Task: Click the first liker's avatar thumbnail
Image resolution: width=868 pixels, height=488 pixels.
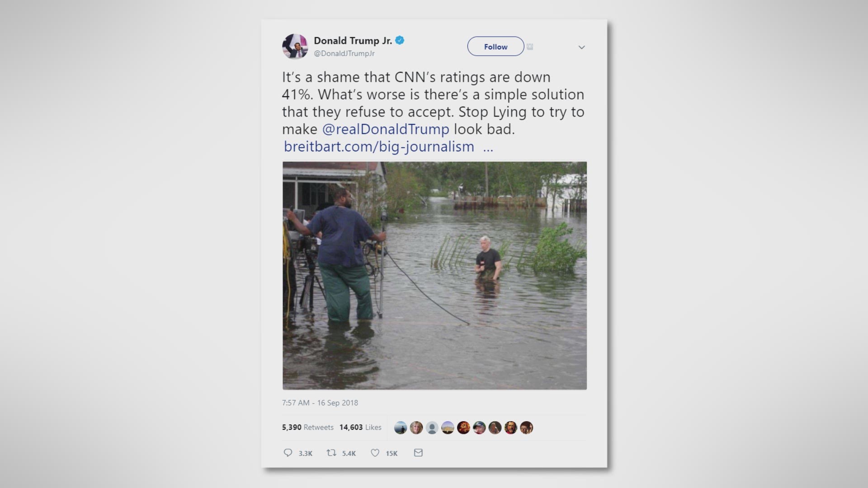Action: click(x=401, y=427)
